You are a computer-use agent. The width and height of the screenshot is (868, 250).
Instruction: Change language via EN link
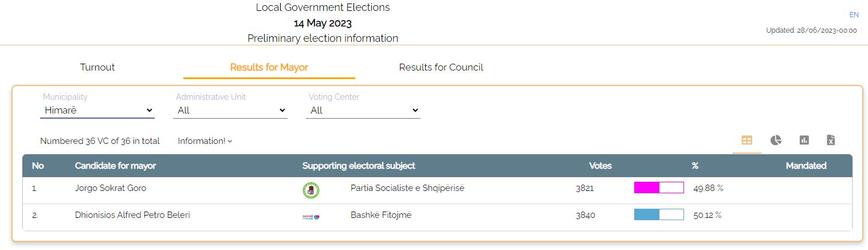(x=854, y=15)
